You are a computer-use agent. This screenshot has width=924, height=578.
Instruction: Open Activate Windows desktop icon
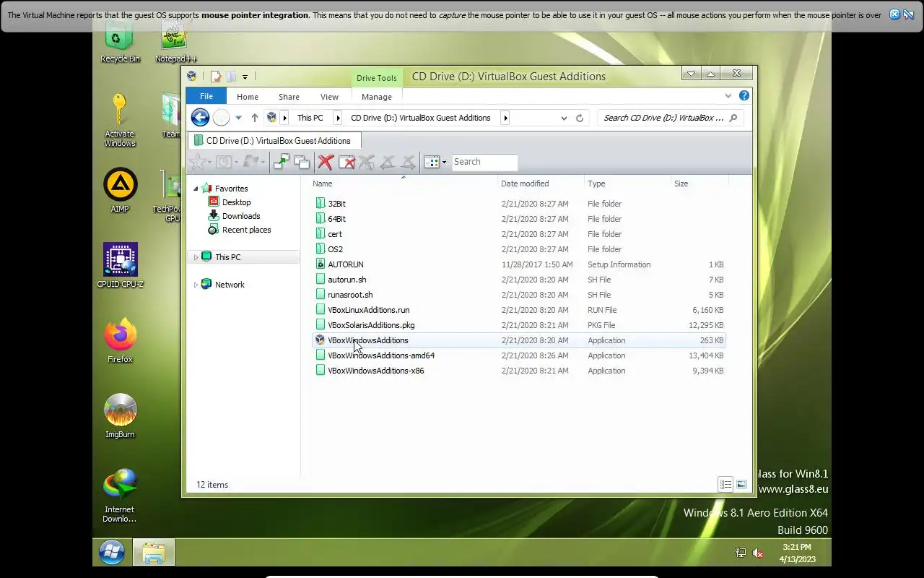tap(120, 120)
